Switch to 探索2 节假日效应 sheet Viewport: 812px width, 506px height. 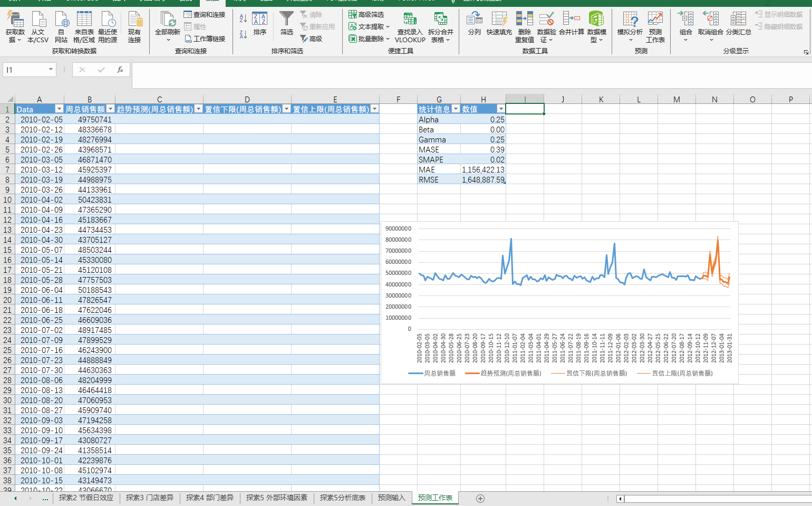(86, 498)
